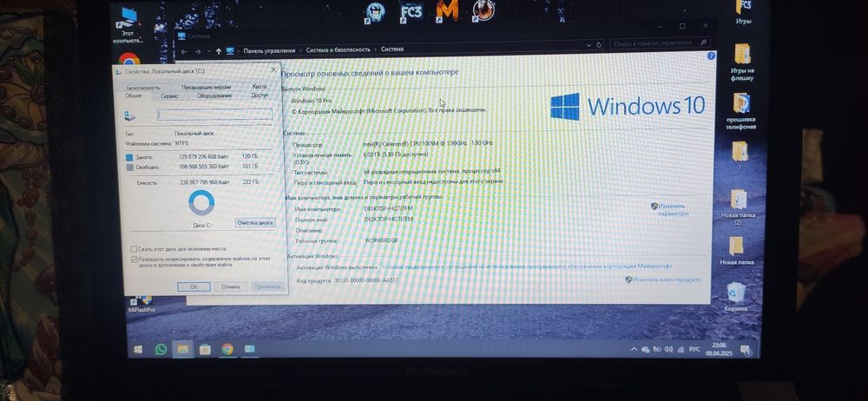Image resolution: width=868 pixels, height=401 pixels.
Task: Click the Очистка диска button
Action: pos(255,223)
